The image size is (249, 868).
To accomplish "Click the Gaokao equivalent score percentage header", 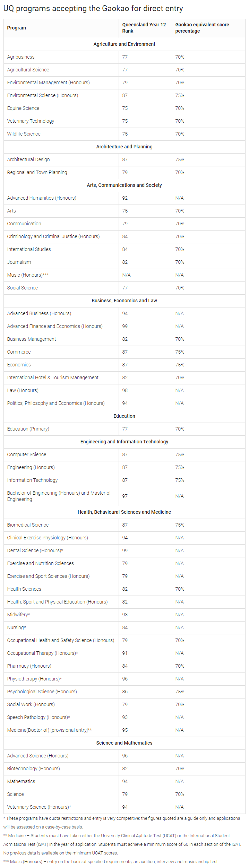I will point(202,28).
